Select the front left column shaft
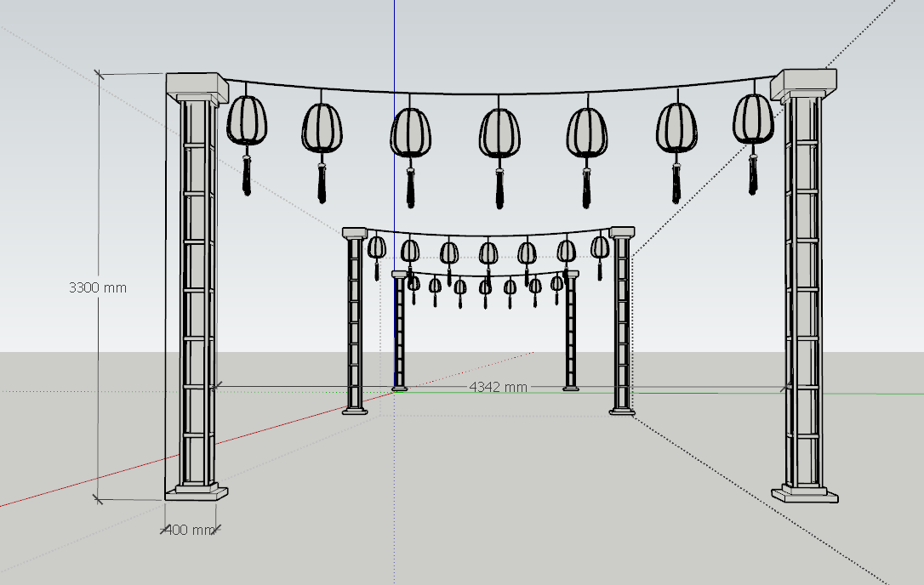Image resolution: width=924 pixels, height=585 pixels. click(197, 289)
